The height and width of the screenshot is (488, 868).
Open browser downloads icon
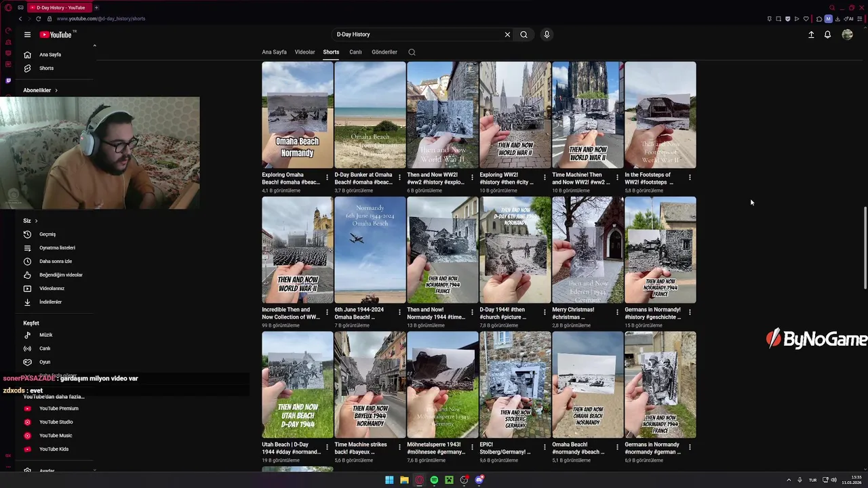[x=837, y=19]
